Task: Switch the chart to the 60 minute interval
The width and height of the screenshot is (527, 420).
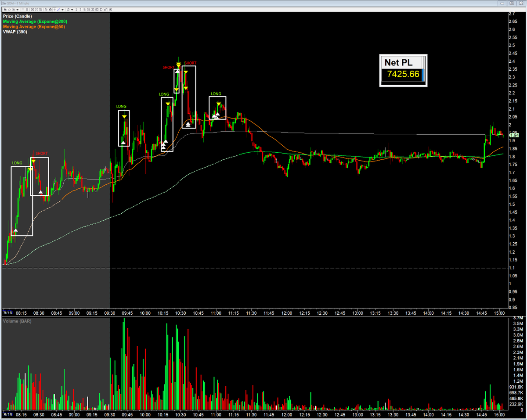Action: coord(97,10)
